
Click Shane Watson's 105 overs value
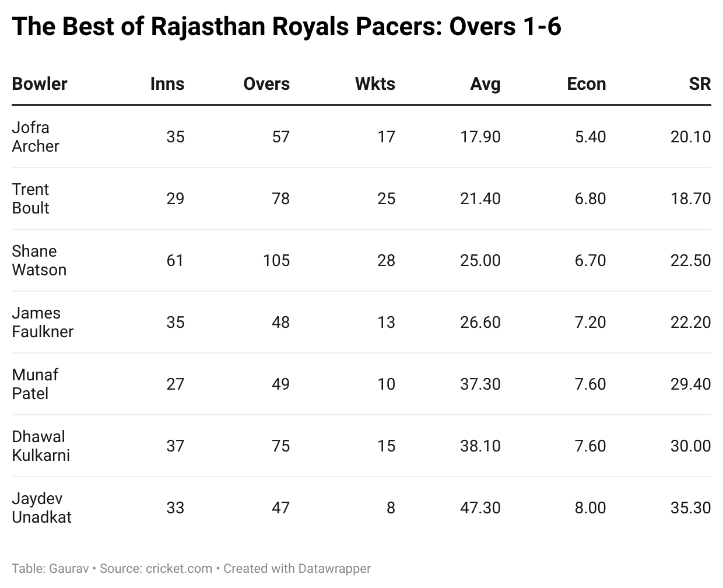pos(276,260)
